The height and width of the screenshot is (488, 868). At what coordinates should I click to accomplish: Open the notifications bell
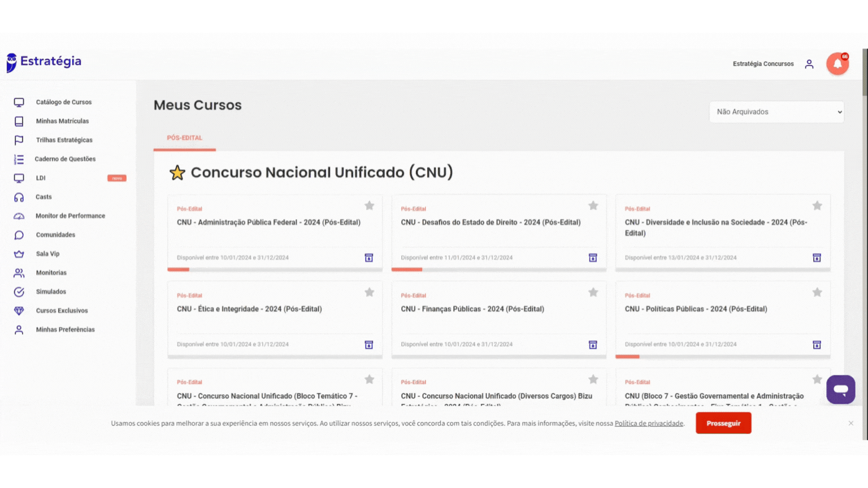pos(837,64)
